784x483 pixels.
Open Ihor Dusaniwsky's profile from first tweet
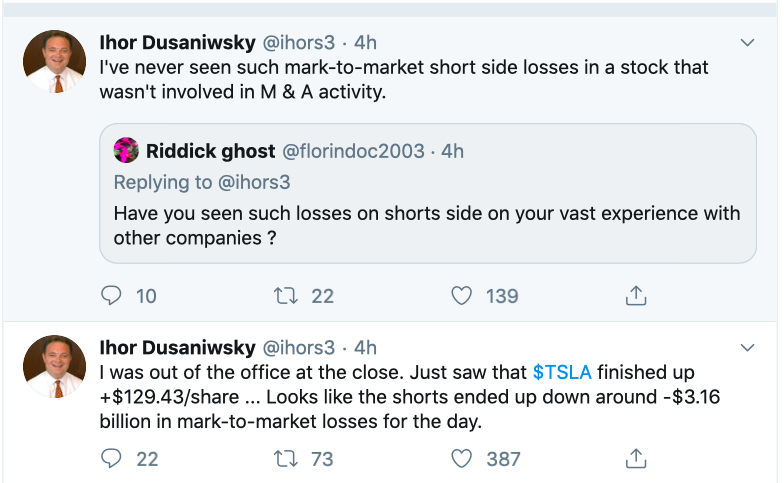(177, 43)
